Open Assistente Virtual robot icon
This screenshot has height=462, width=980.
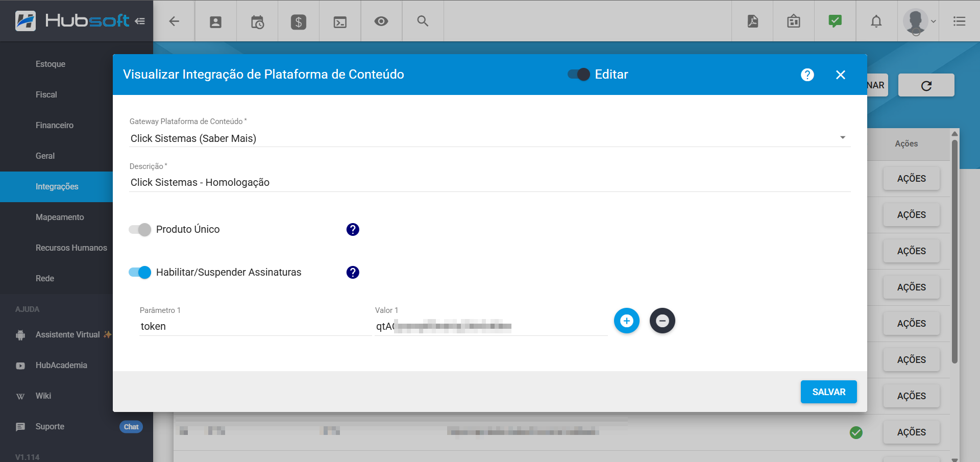(20, 335)
